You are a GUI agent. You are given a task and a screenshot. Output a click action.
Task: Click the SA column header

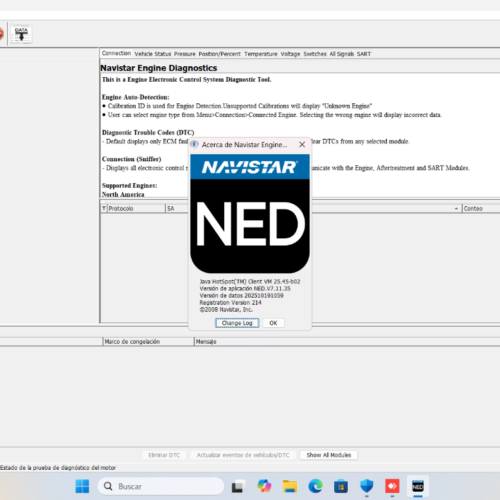[x=177, y=209]
